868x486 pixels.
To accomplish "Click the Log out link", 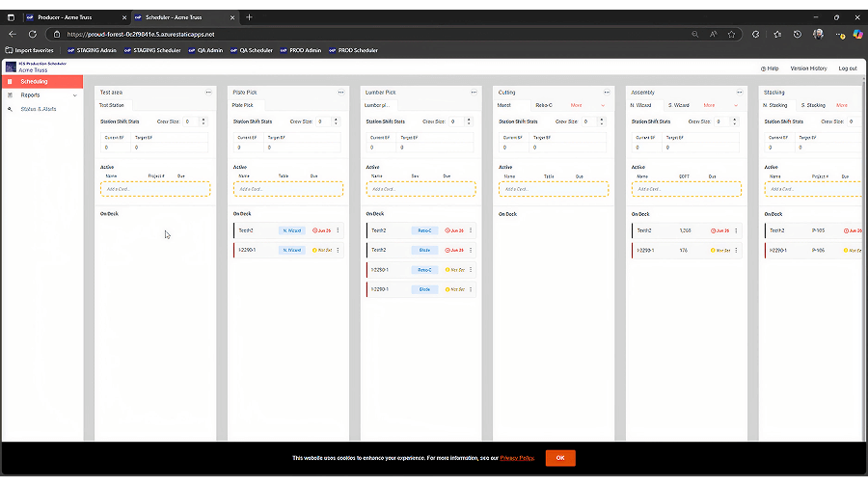I will point(847,68).
